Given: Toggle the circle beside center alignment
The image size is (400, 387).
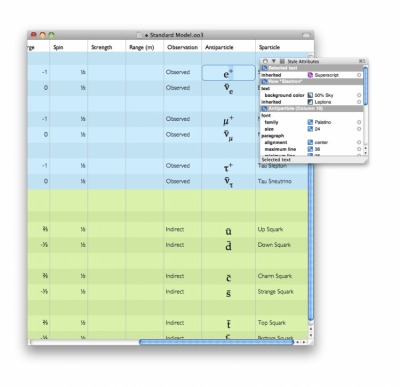Looking at the screenshot, I should tap(359, 142).
